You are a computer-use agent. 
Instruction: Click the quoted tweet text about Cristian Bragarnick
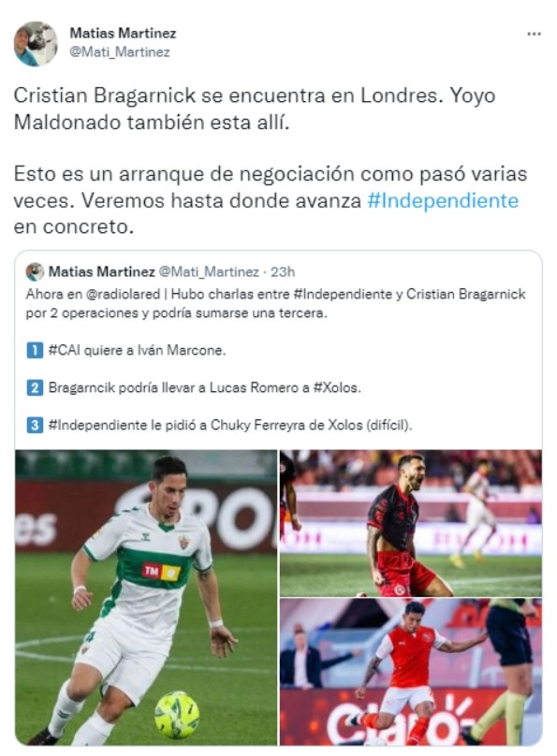tap(276, 303)
